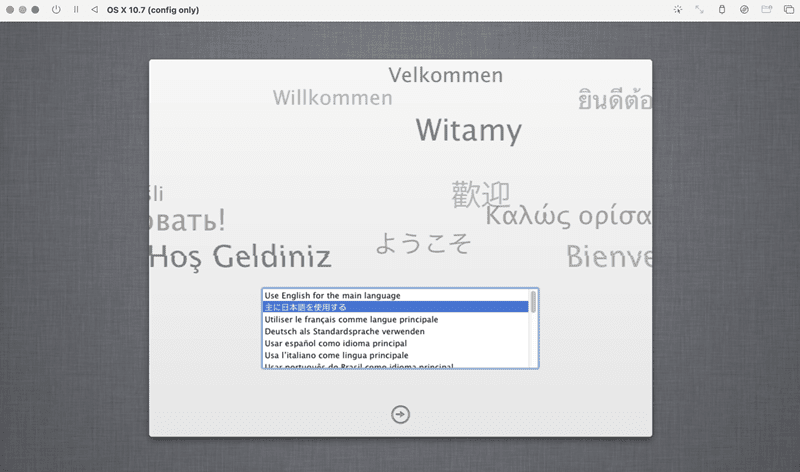Select 'Deutsch als Standardsprache verwenden'

pos(395,331)
